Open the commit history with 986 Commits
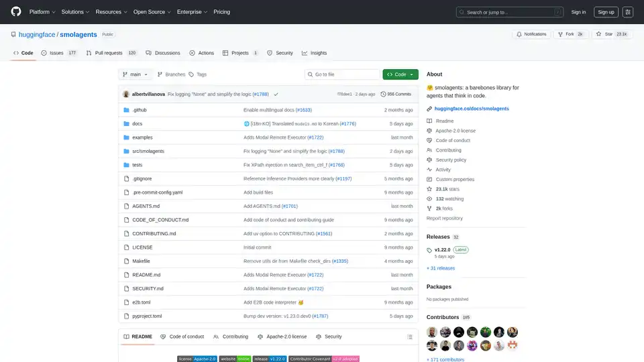Viewport: 644px width, 362px height. click(x=396, y=95)
